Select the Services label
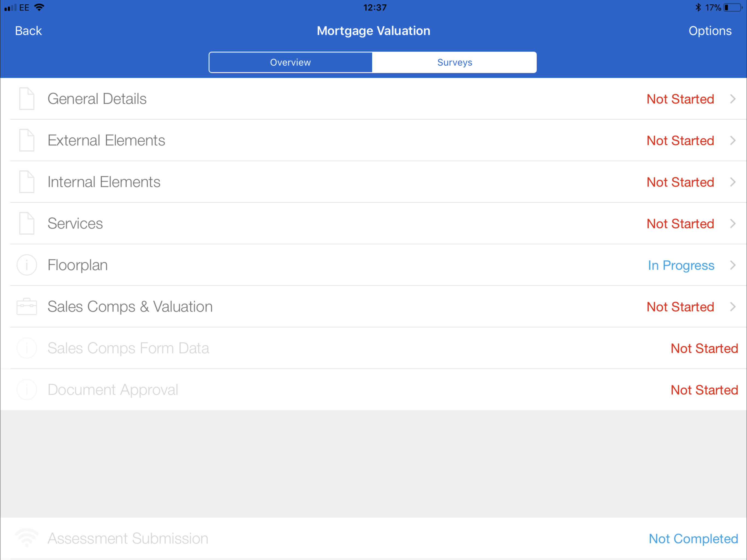The width and height of the screenshot is (747, 560). click(x=75, y=224)
